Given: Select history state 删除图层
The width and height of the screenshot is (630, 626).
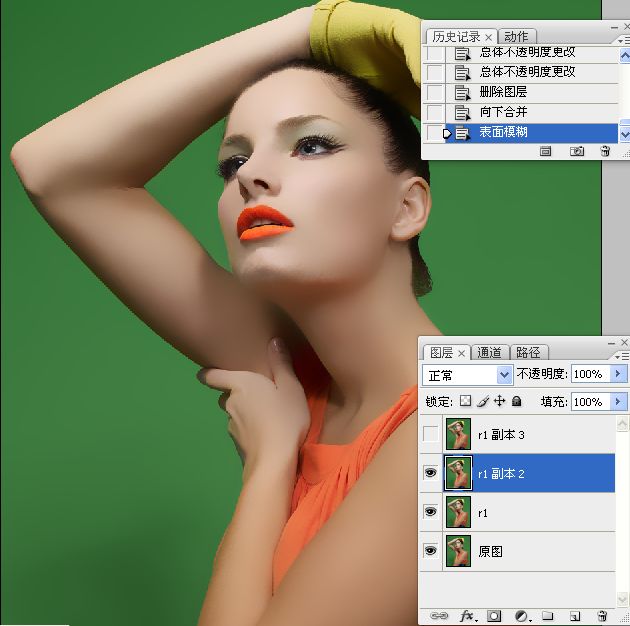Looking at the screenshot, I should (532, 93).
